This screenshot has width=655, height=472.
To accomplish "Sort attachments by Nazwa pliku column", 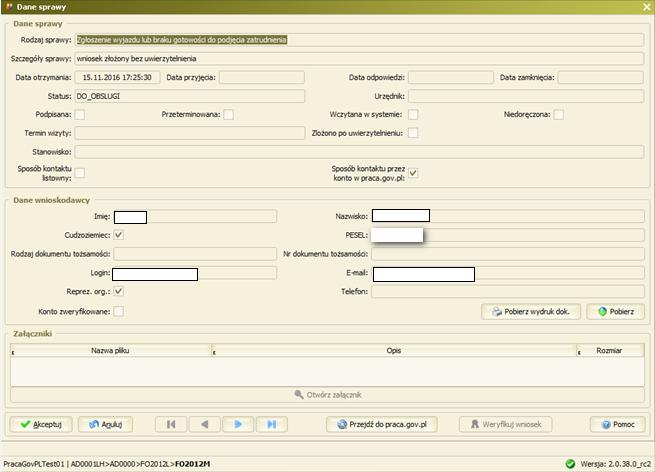I will click(x=111, y=351).
